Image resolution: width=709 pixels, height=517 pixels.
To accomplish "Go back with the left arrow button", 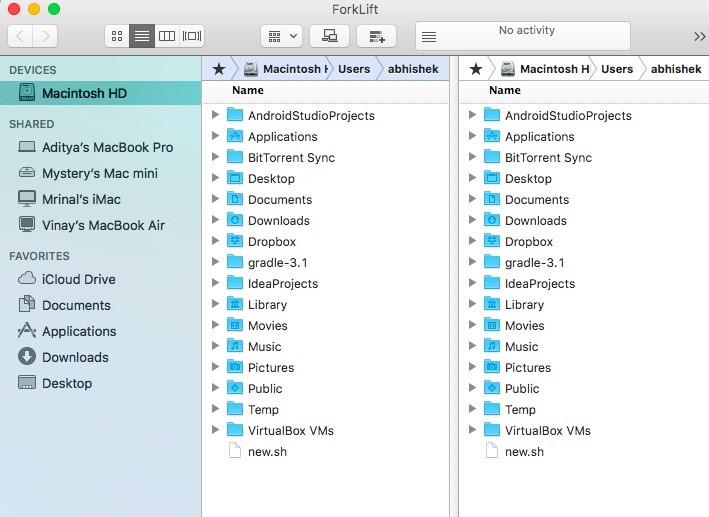I will [x=20, y=36].
